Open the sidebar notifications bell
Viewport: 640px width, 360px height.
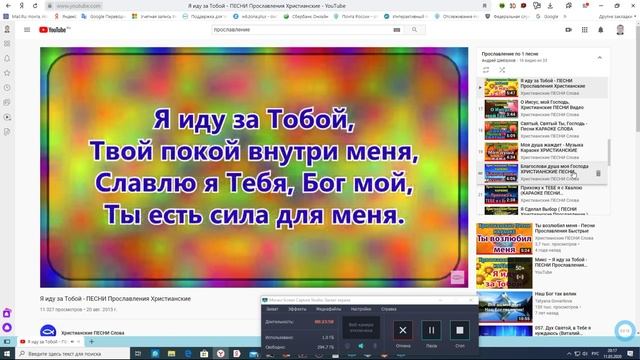point(7,58)
